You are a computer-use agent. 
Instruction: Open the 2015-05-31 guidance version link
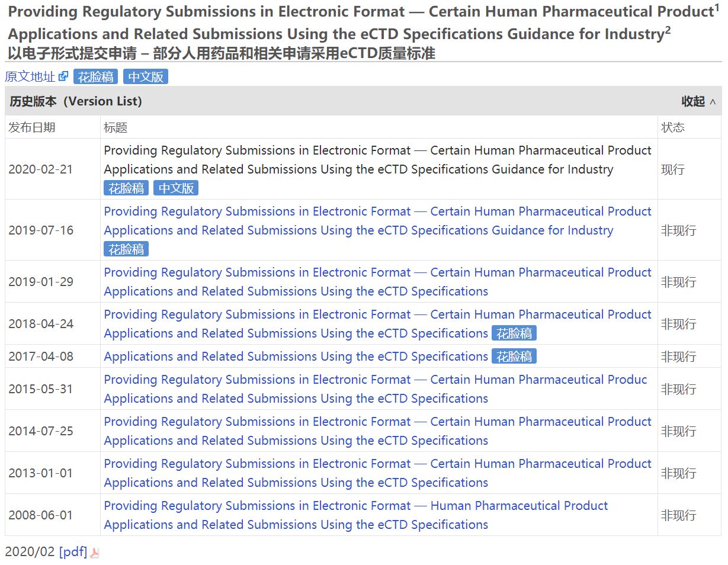376,389
